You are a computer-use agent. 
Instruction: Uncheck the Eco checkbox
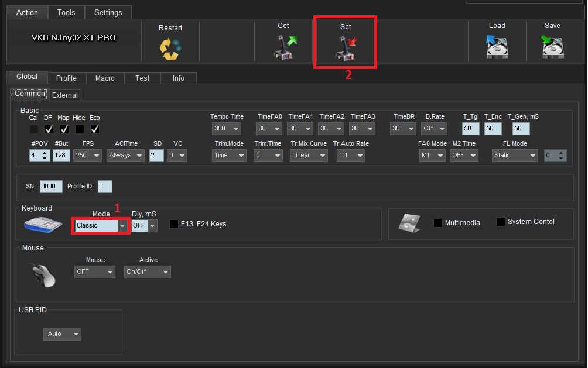[x=94, y=129]
